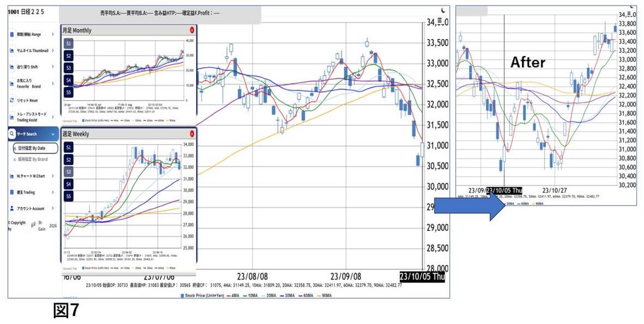Click the Trading document icon in sidebar
The height and width of the screenshot is (324, 644).
tap(11, 192)
